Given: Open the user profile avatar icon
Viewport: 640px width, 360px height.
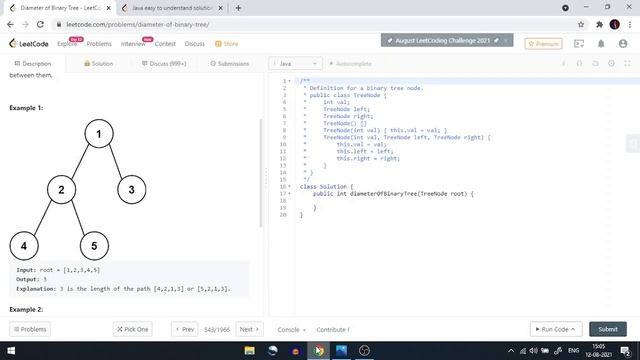Looking at the screenshot, I should 623,44.
